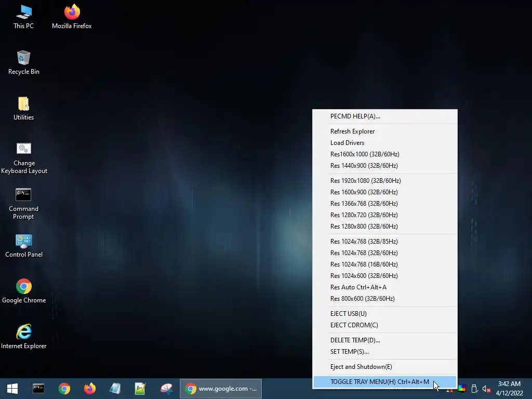Image resolution: width=532 pixels, height=399 pixels.
Task: Pick Res 1920x1080 (32B/60Hz)
Action: pos(385,180)
